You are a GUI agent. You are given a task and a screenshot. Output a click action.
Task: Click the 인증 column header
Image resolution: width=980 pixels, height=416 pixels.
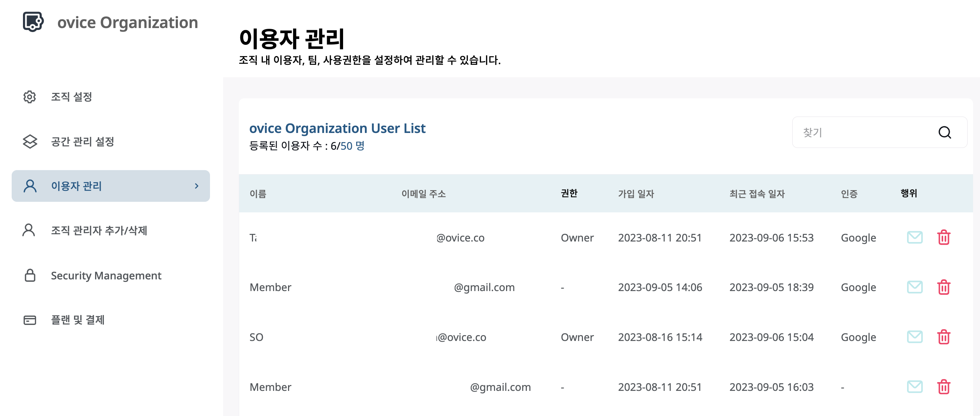tap(849, 193)
